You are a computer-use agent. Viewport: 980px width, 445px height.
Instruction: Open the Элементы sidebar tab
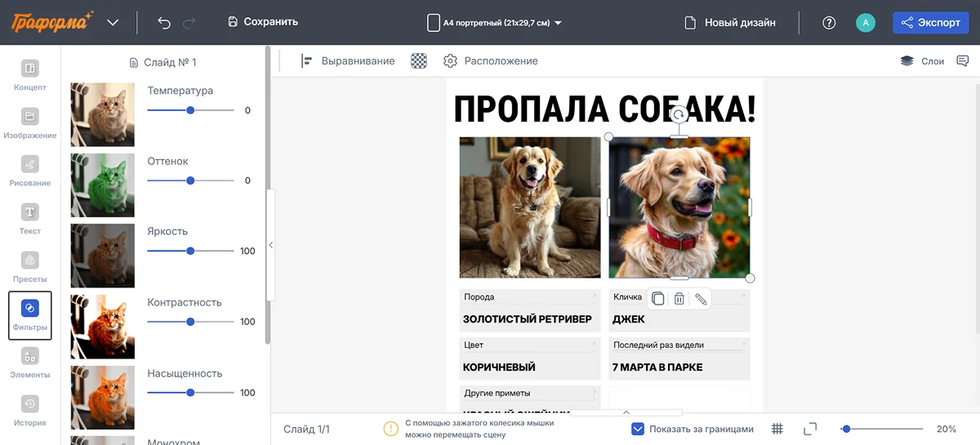(x=30, y=363)
